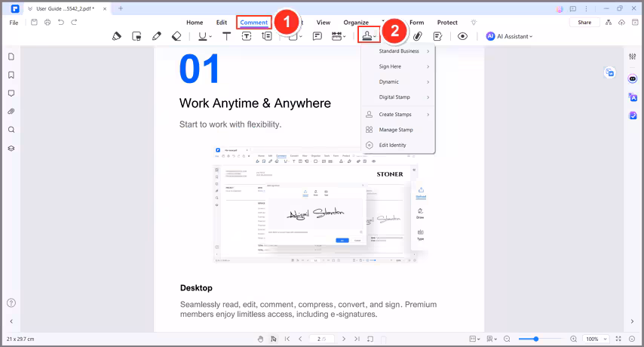Open the Stamp tool

pos(367,36)
